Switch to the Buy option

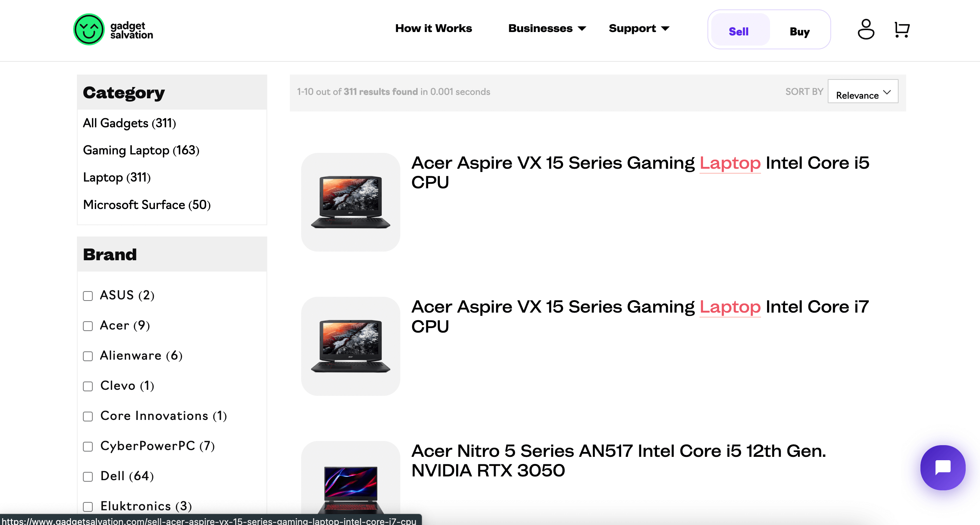799,31
